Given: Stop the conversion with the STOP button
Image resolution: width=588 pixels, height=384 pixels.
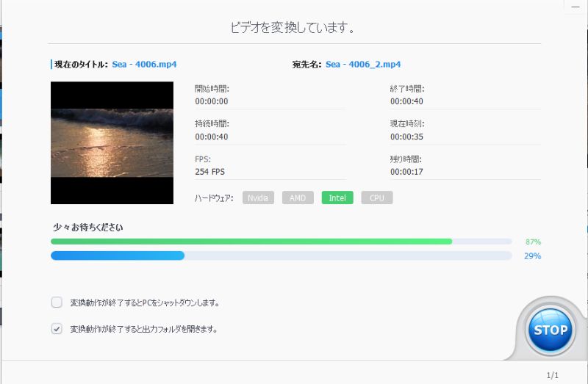Looking at the screenshot, I should tap(550, 330).
